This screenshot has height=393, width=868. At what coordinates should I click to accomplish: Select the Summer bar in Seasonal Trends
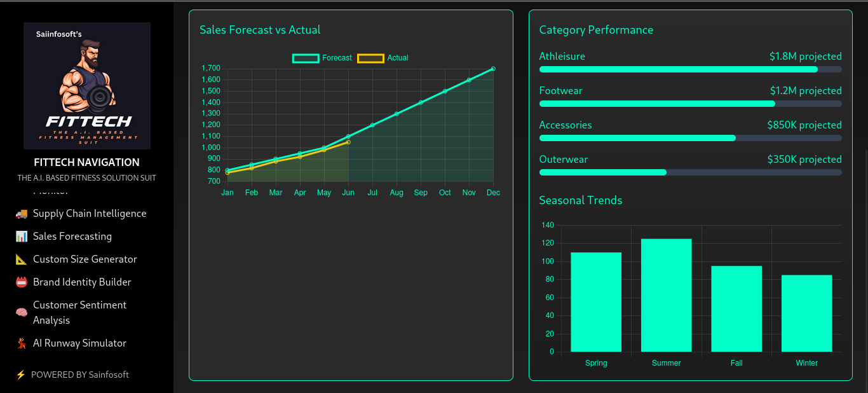click(x=666, y=295)
